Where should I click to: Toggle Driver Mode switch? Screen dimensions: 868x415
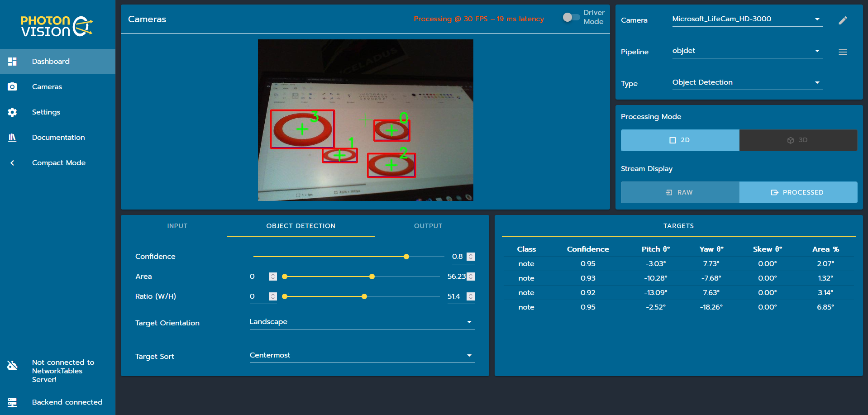pos(571,17)
